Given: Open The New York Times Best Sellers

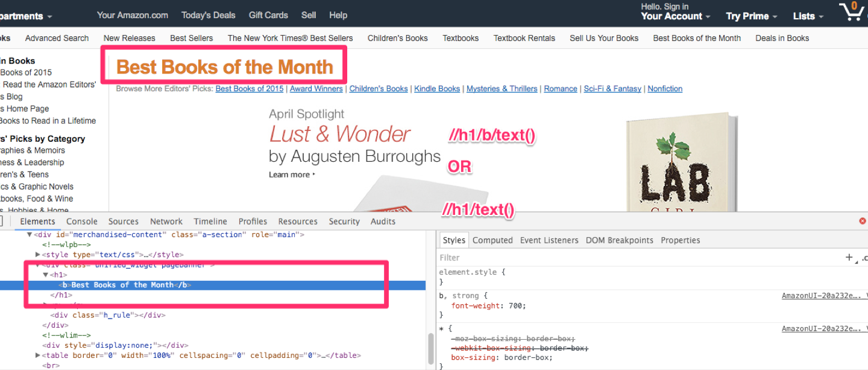Looking at the screenshot, I should (291, 38).
